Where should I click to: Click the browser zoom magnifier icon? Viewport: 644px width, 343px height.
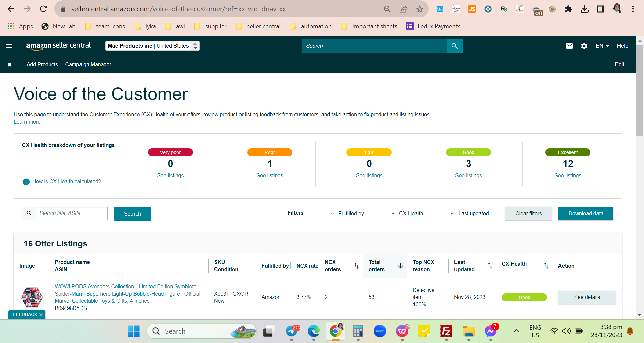(387, 9)
